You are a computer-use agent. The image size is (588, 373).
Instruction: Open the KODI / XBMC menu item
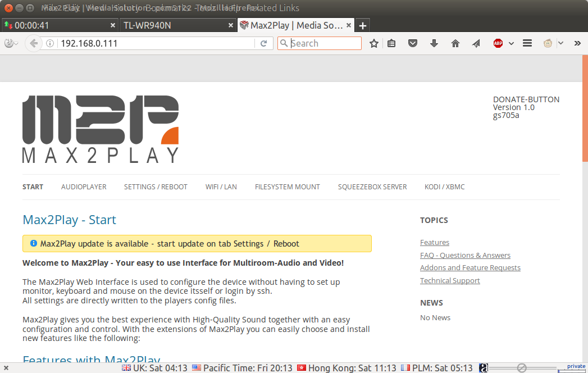coord(444,187)
